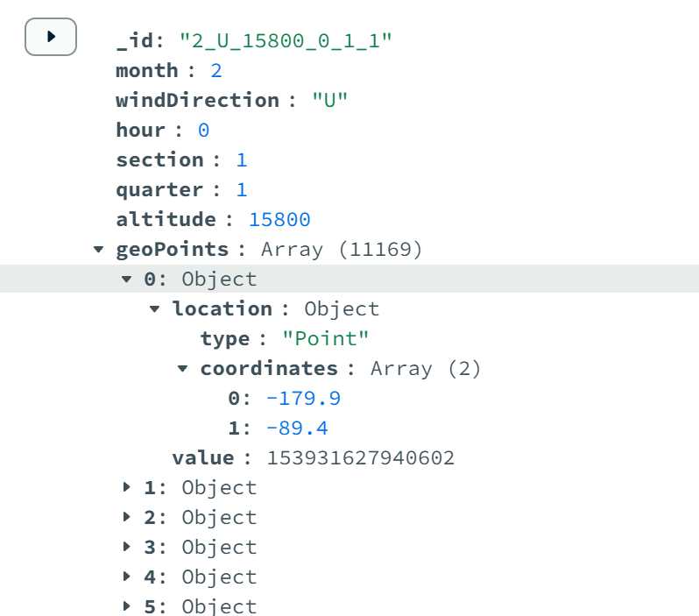
Task: Click the document expand arrow button
Action: point(51,37)
